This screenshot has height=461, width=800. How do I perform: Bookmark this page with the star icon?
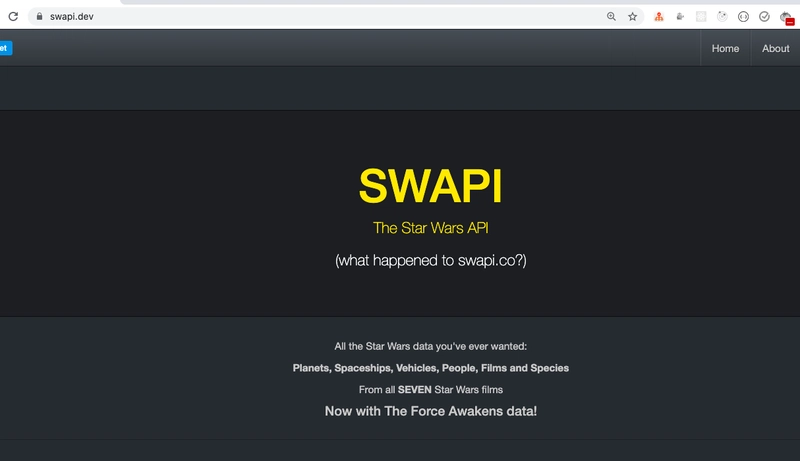pyautogui.click(x=633, y=16)
